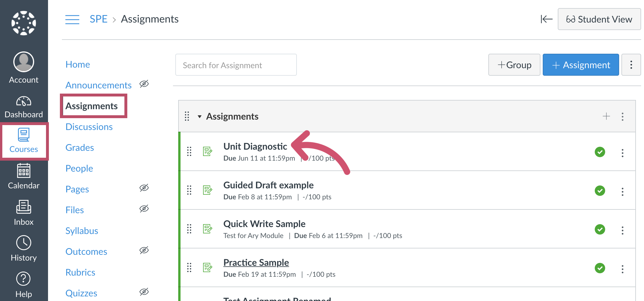644x301 pixels.
Task: Click the Student View button
Action: (599, 19)
